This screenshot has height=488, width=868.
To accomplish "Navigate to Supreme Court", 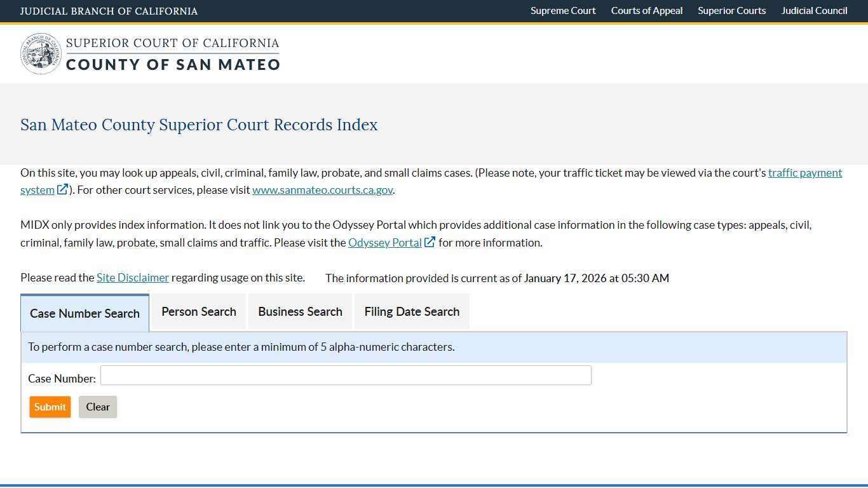I will (562, 11).
